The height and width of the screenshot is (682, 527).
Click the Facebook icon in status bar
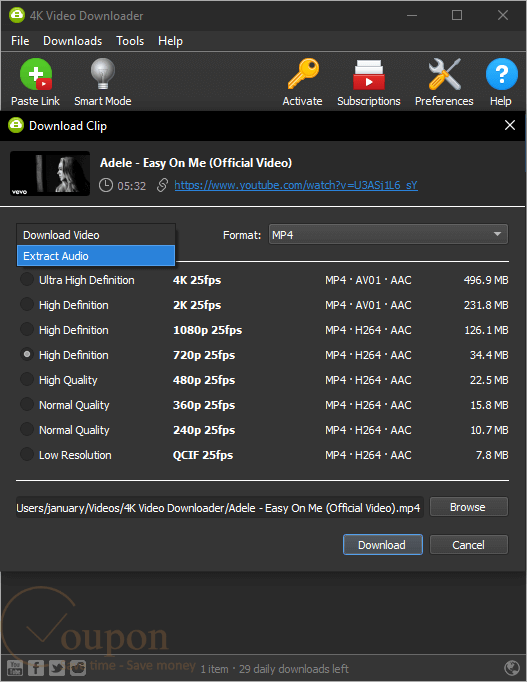click(36, 667)
